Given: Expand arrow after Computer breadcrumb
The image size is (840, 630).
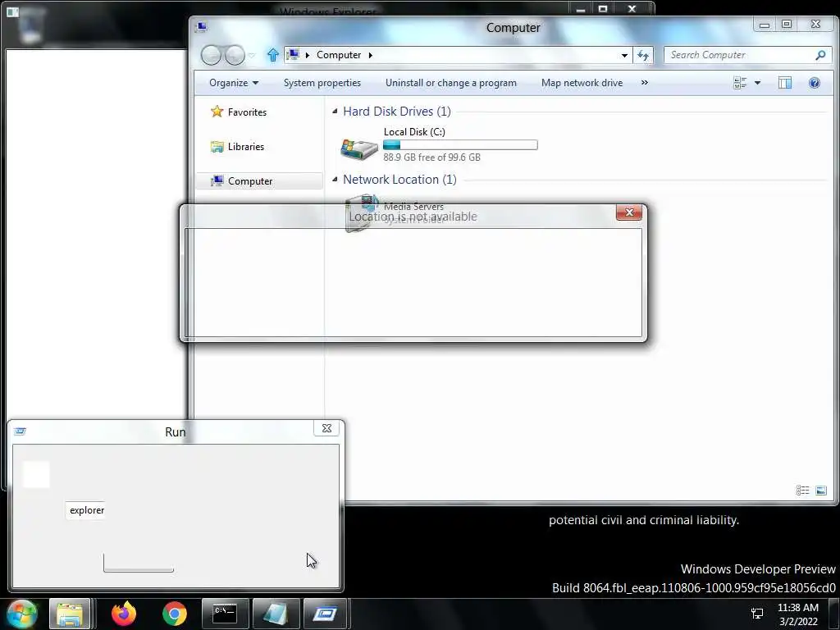Looking at the screenshot, I should click(x=370, y=55).
